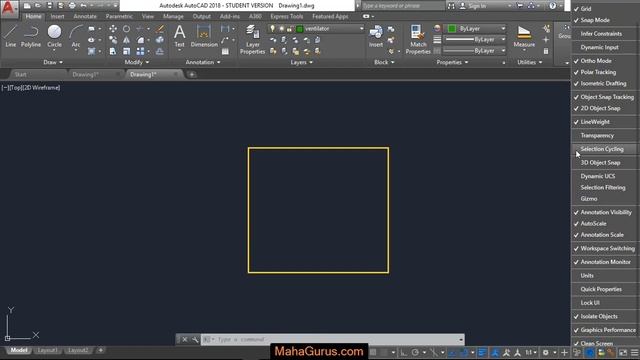The width and height of the screenshot is (640, 360).
Task: Switch to the Start file tab
Action: tap(20, 74)
